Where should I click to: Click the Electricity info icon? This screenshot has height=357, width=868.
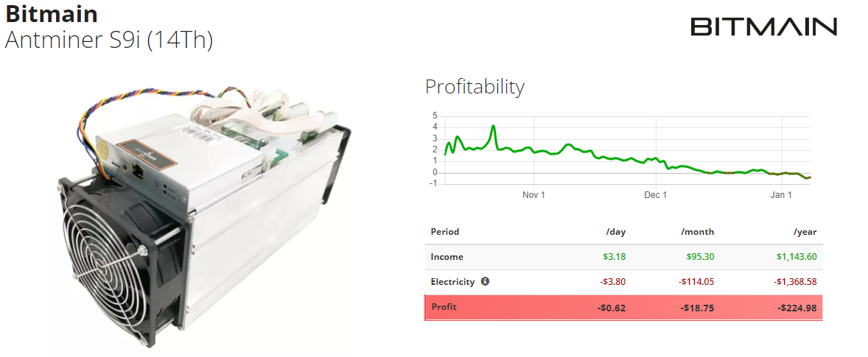click(485, 281)
